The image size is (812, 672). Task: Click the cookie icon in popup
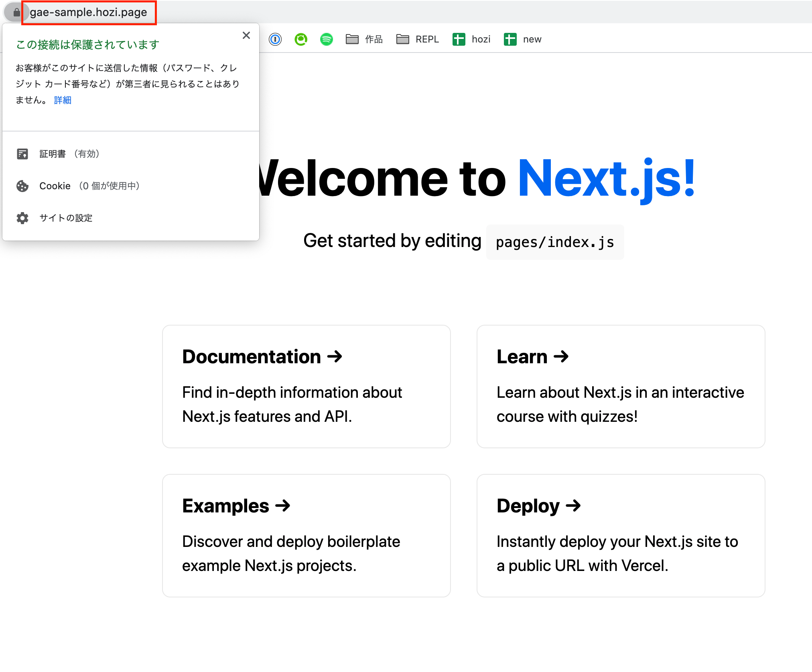click(x=22, y=186)
